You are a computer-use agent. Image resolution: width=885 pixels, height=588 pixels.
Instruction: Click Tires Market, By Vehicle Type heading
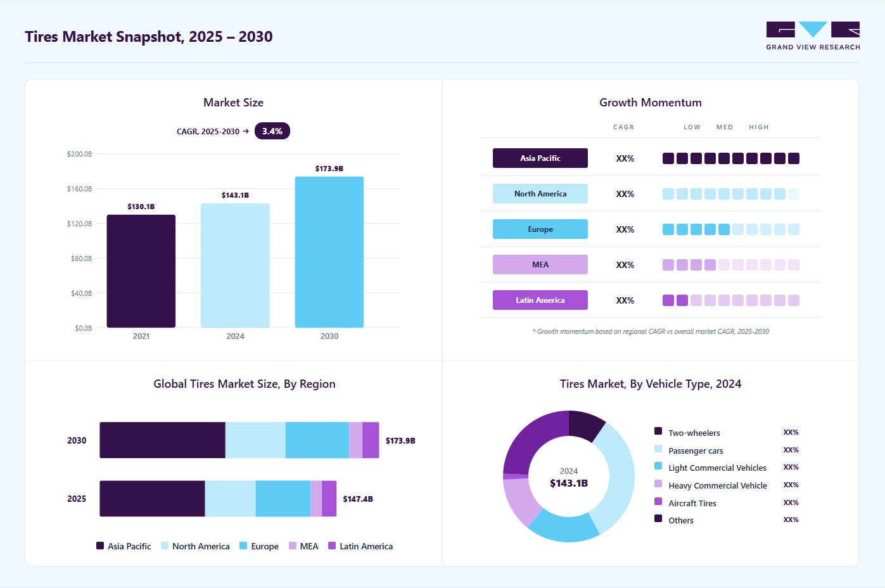pyautogui.click(x=651, y=384)
